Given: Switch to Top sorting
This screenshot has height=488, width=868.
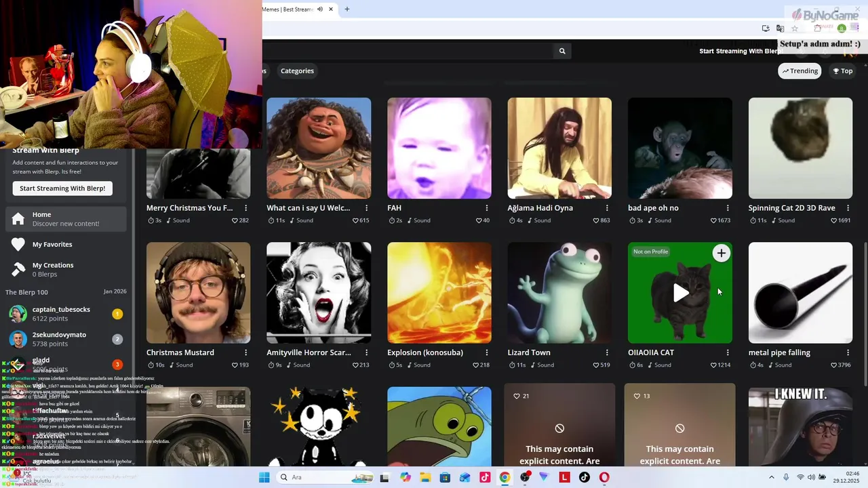Looking at the screenshot, I should [843, 71].
